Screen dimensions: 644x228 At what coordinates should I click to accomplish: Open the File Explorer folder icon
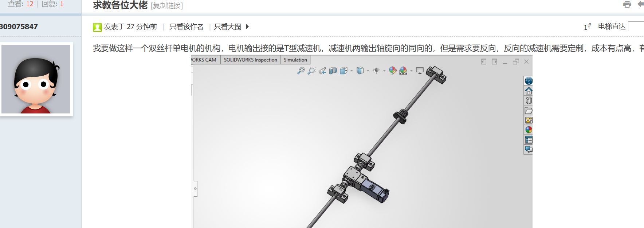tap(529, 111)
